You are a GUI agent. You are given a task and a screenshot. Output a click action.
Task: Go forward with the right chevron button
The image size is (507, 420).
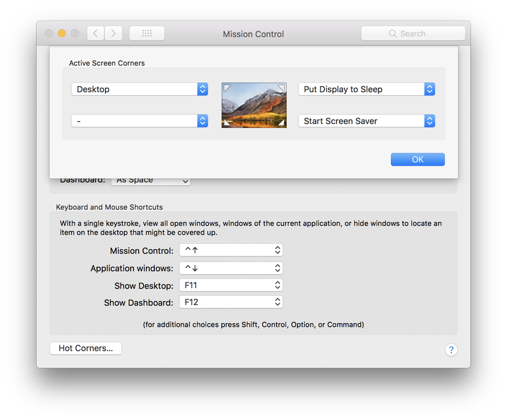click(113, 33)
